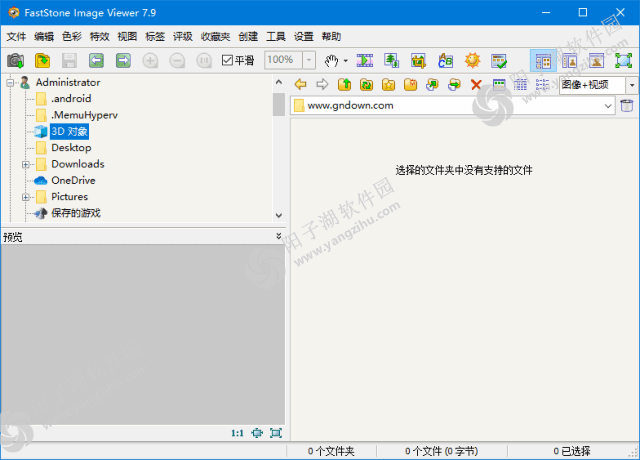Open the 特效 menu
Image resolution: width=640 pixels, height=460 pixels.
(x=100, y=37)
